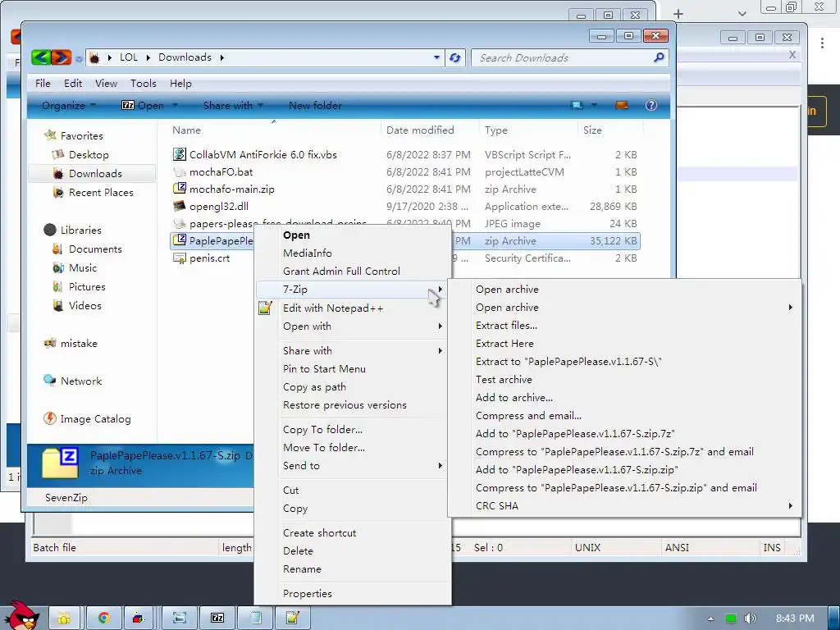Open the View menu
Viewport: 840px width, 630px height.
pyautogui.click(x=106, y=84)
